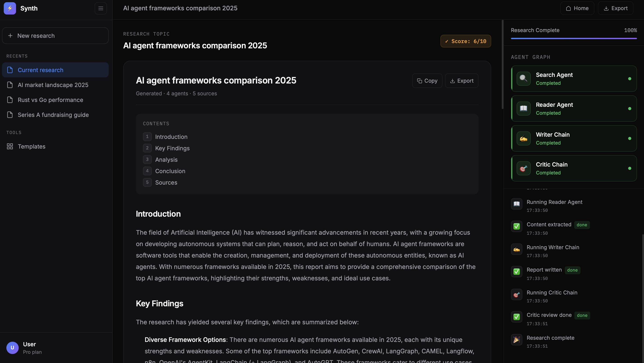The image size is (644, 363).
Task: Click the green status dot on Critic Chain
Action: click(630, 168)
